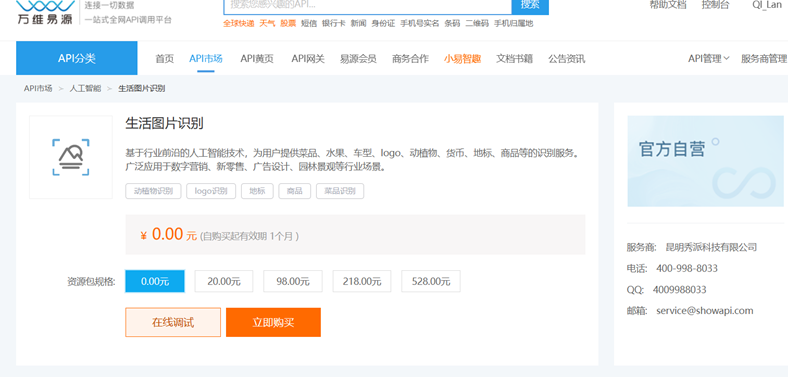Click the phone number 400-998-8033
The height and width of the screenshot is (377, 788).
tap(686, 268)
